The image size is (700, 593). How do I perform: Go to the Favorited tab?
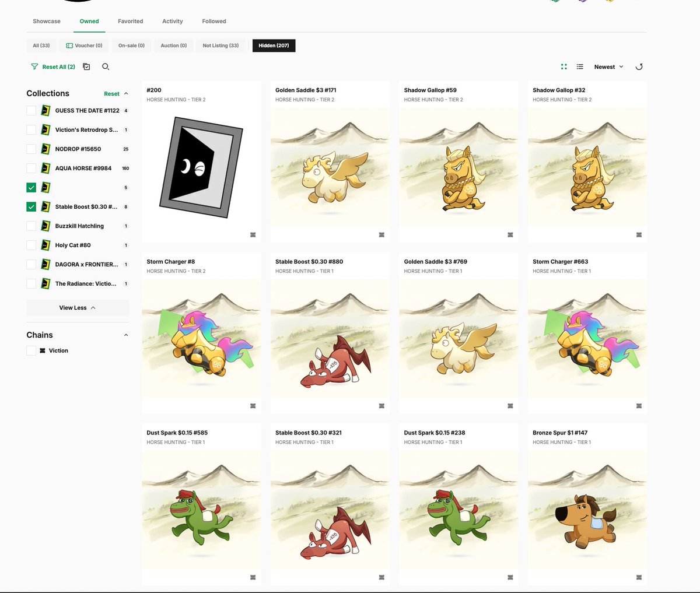131,21
